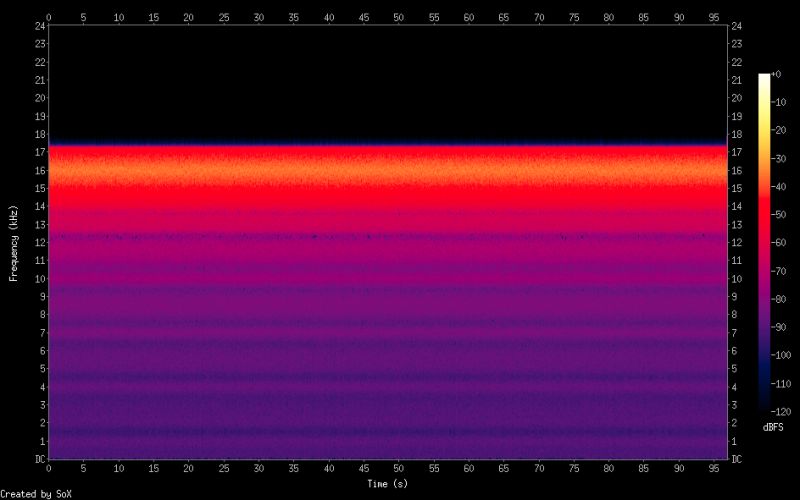Pick the "-70" color scale label
The width and height of the screenshot is (800, 500).
[779, 271]
